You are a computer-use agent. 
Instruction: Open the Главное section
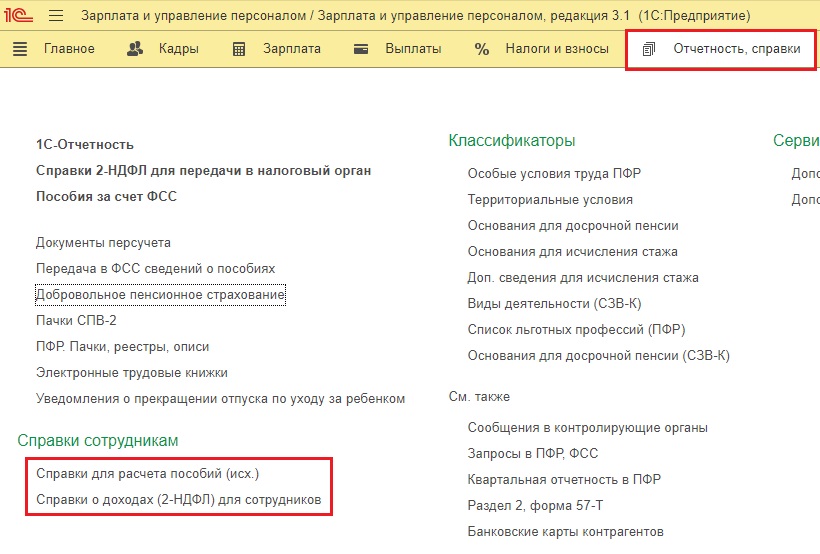[69, 49]
